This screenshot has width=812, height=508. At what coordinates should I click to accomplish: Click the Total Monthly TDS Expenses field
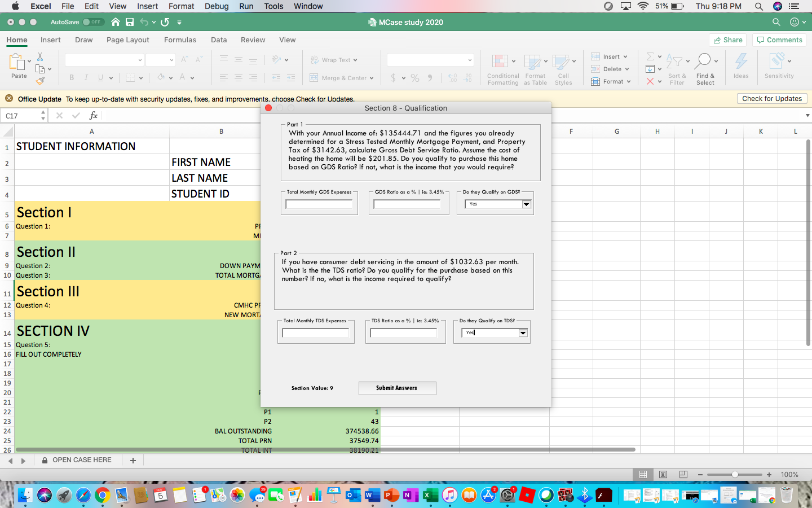point(316,333)
